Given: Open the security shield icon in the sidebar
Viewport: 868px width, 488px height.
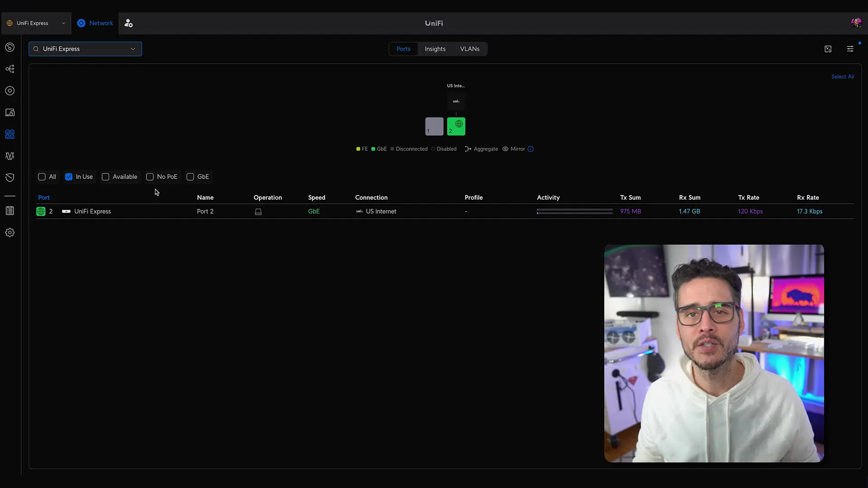Looking at the screenshot, I should click(10, 178).
